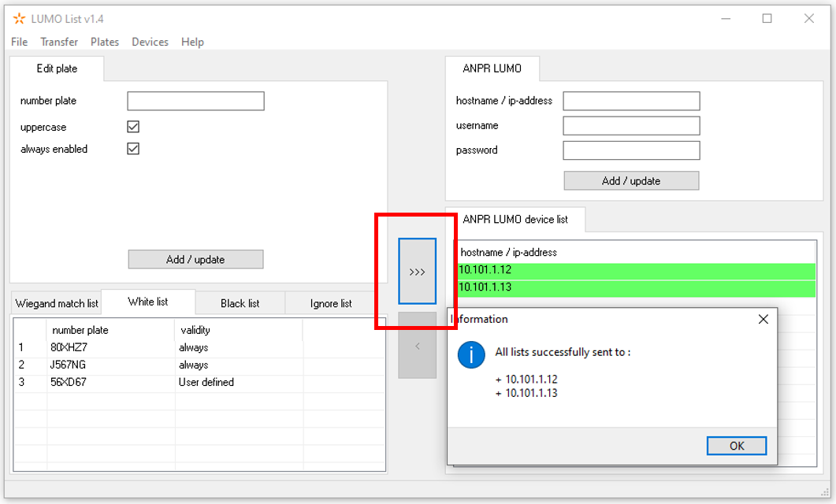Toggle the always enabled checkbox
Image resolution: width=836 pixels, height=504 pixels.
pos(133,149)
